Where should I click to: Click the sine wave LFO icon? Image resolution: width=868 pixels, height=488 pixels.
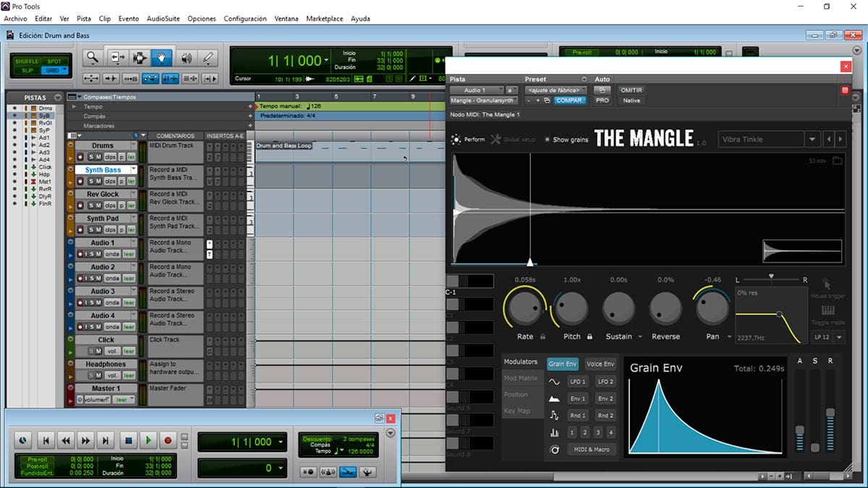pos(555,382)
